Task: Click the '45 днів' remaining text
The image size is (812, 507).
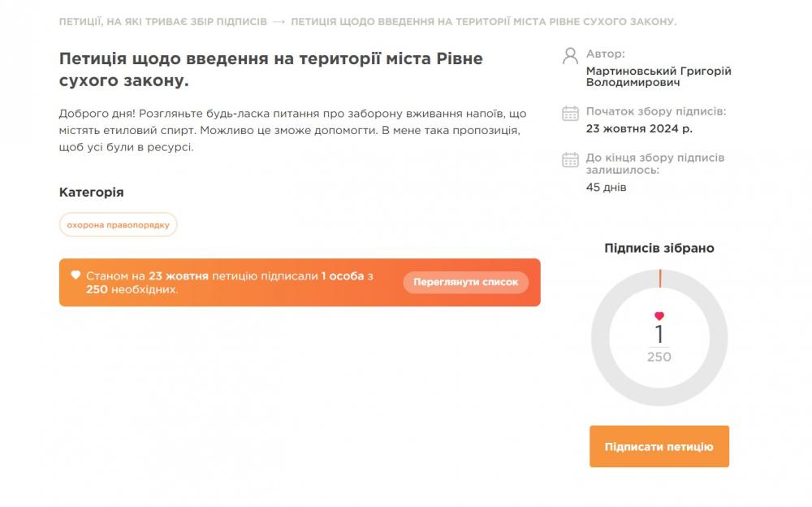Action: pyautogui.click(x=606, y=188)
